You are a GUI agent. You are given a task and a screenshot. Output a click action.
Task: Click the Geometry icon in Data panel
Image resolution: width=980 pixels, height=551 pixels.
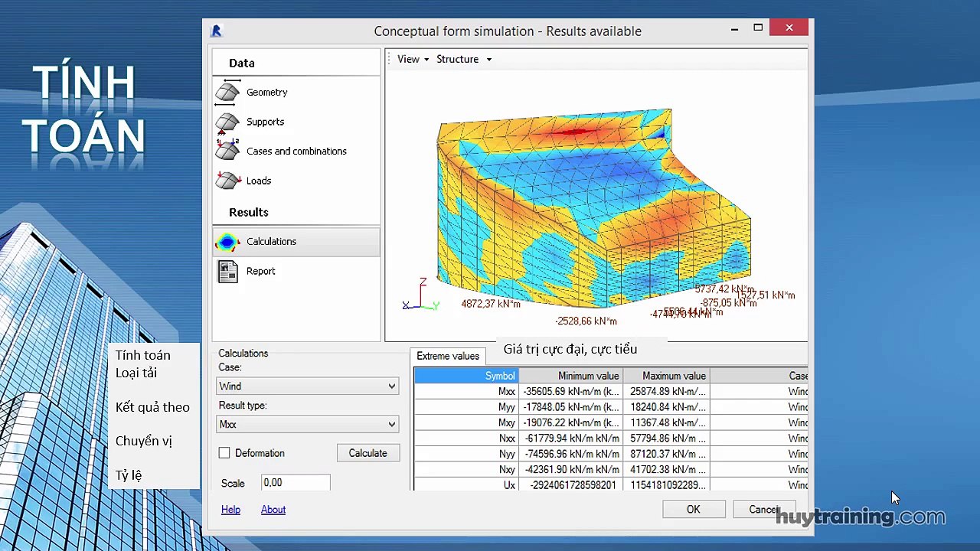pos(227,92)
